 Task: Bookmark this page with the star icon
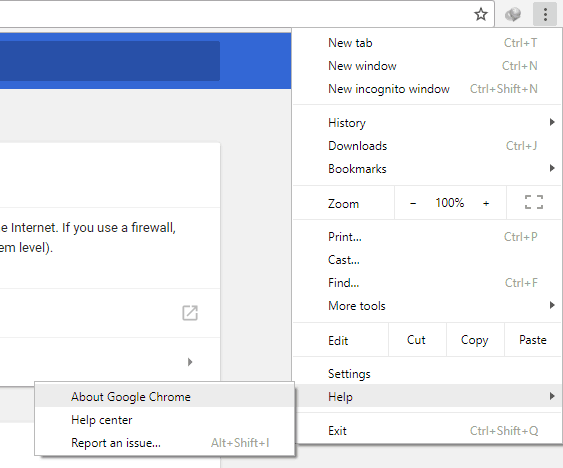480,14
